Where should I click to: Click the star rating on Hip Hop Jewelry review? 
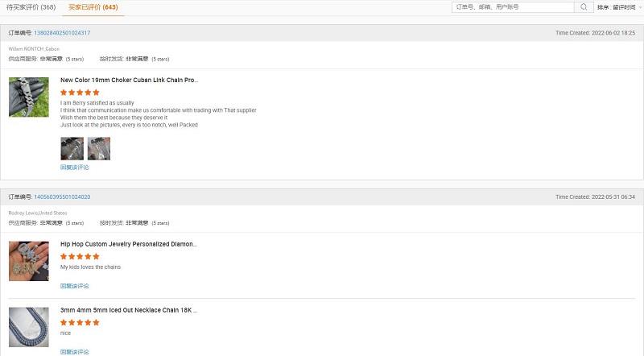(80, 256)
